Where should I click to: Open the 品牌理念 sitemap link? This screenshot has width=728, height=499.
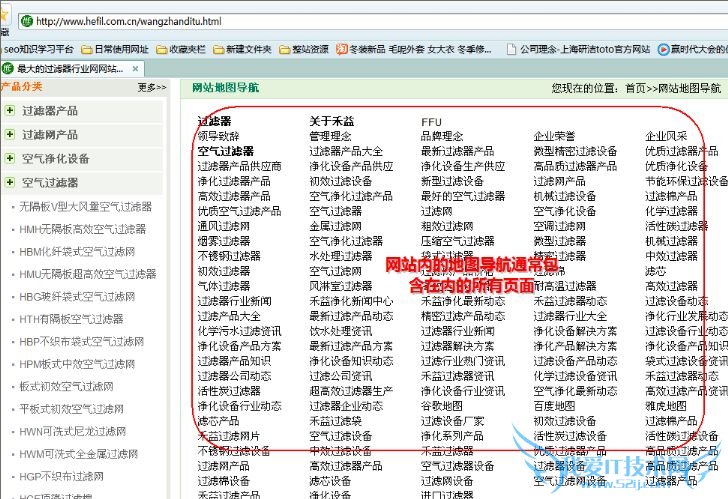[442, 136]
